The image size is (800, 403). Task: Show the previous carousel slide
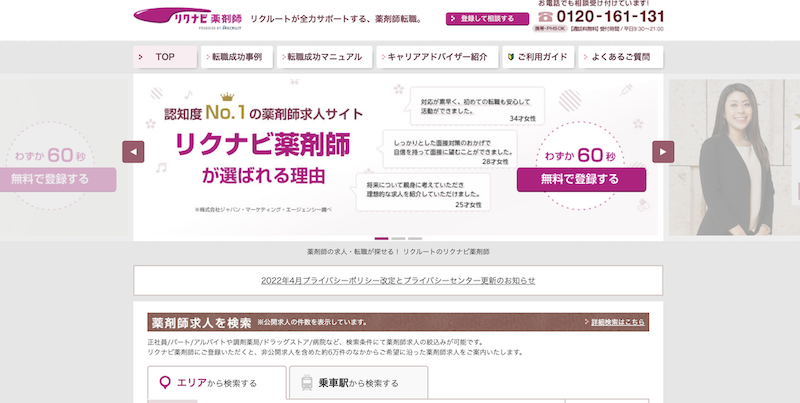pos(133,152)
